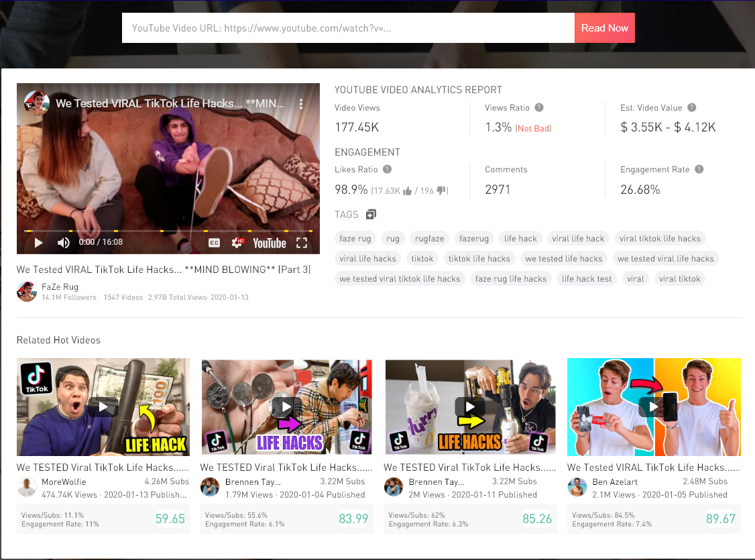Viewport: 755px width, 560px height.
Task: Click the YouTube Video URL input field
Action: tap(348, 28)
